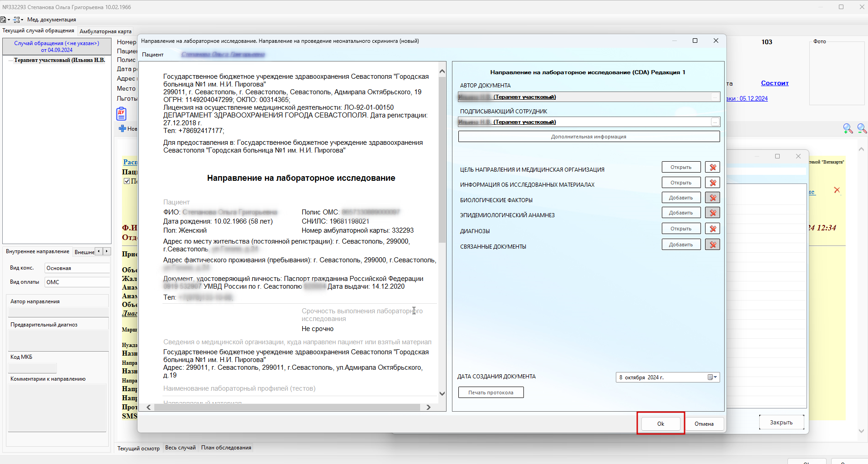This screenshot has height=464, width=868.
Task: Click the preview scrollbar down arrow
Action: click(442, 393)
